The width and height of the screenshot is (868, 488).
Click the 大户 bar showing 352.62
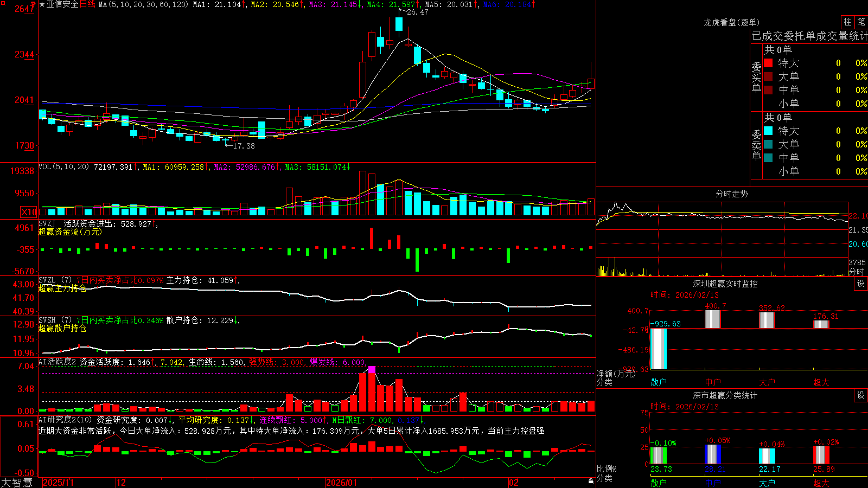click(x=767, y=320)
